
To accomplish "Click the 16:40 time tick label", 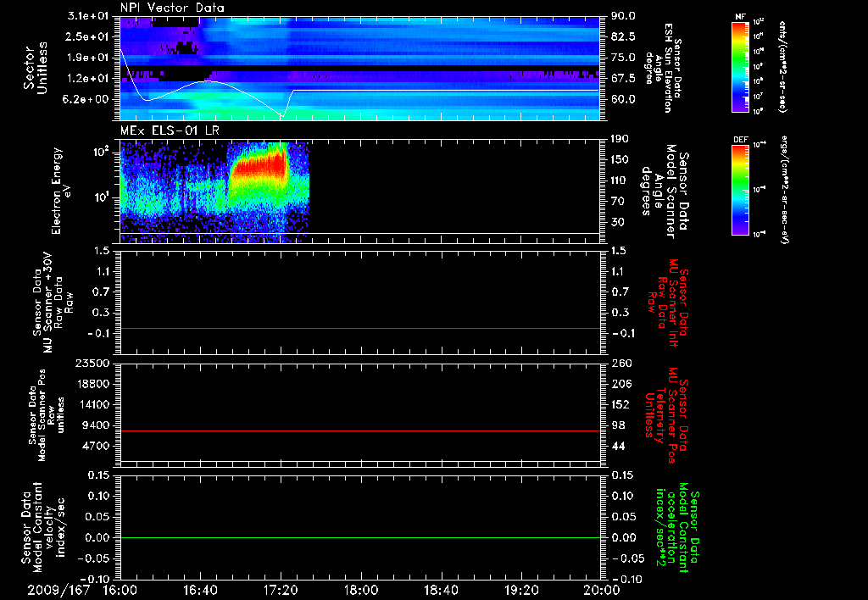I will pos(200,591).
